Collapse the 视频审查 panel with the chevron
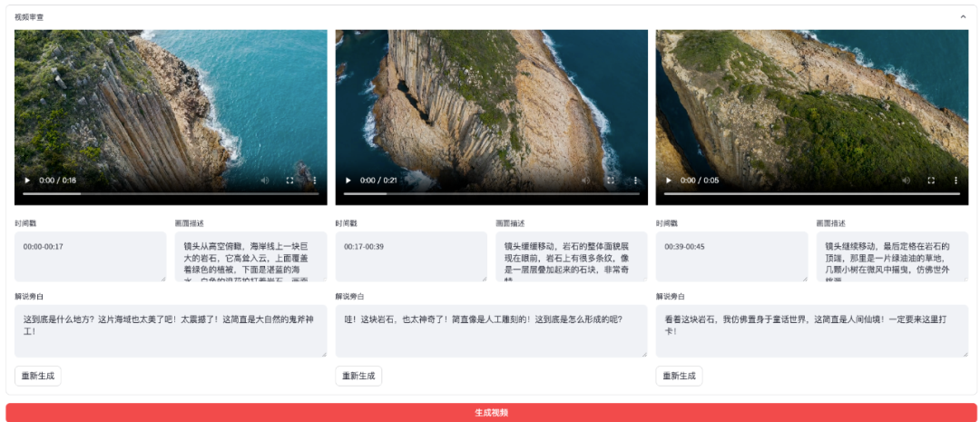This screenshot has width=980, height=422. [x=963, y=17]
